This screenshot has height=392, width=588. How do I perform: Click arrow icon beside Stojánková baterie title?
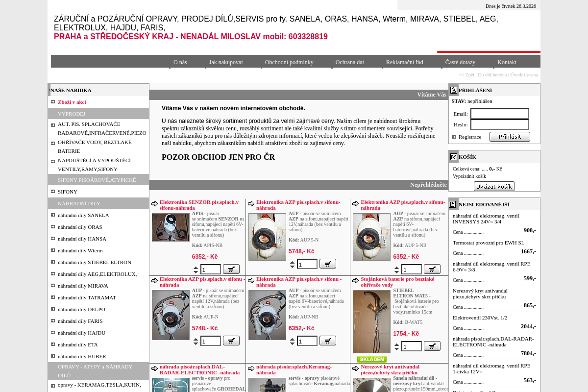356,281
